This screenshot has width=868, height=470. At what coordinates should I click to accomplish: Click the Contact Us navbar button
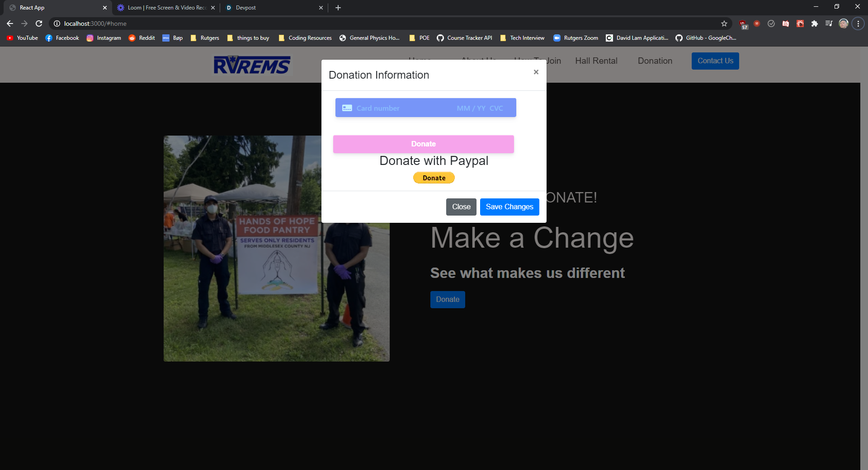pyautogui.click(x=715, y=61)
